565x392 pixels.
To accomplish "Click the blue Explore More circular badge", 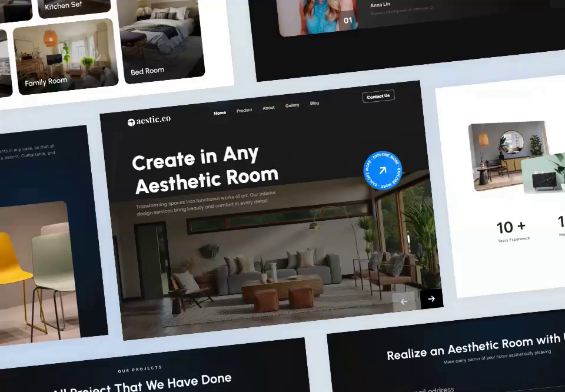I will [382, 171].
